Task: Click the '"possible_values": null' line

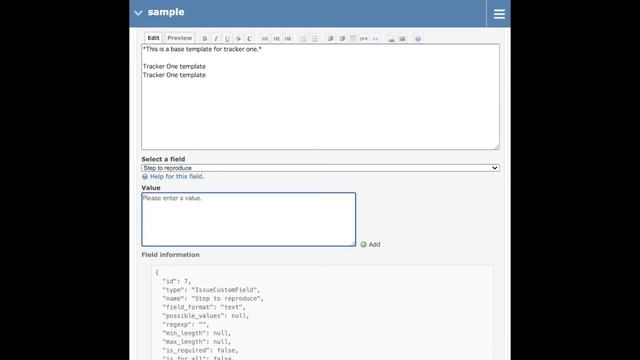Action: (205, 316)
